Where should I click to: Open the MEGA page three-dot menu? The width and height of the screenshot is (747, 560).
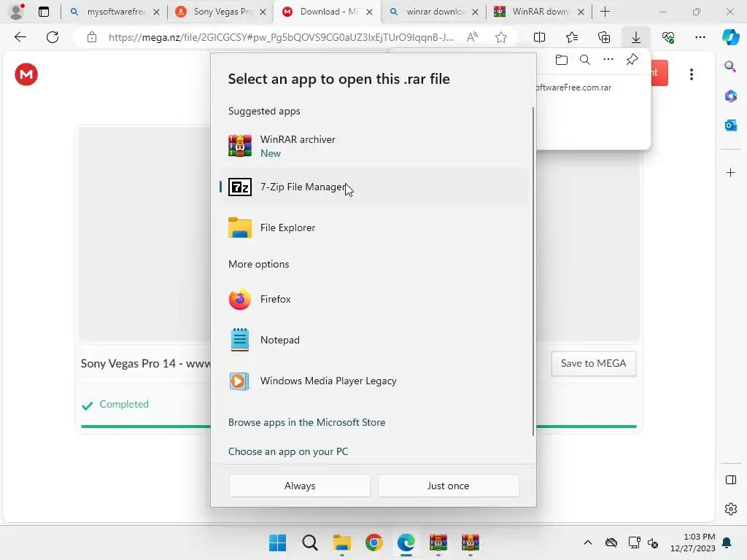click(x=692, y=74)
